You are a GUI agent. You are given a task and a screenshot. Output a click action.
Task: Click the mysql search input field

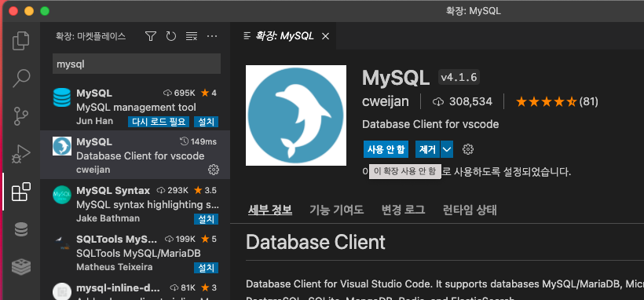click(x=137, y=64)
